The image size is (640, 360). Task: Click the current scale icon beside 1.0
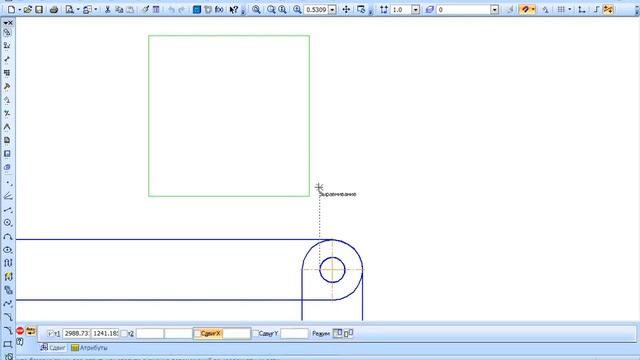384,9
